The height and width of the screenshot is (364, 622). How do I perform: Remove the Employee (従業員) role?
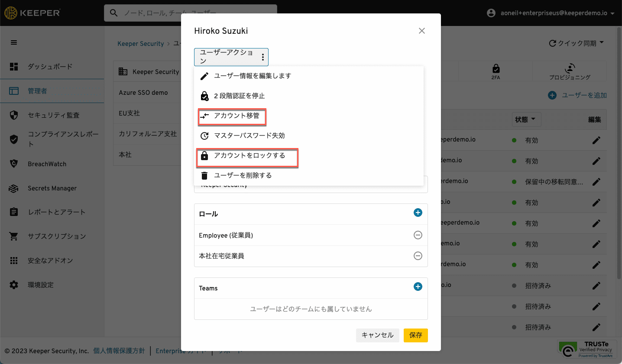click(x=418, y=235)
